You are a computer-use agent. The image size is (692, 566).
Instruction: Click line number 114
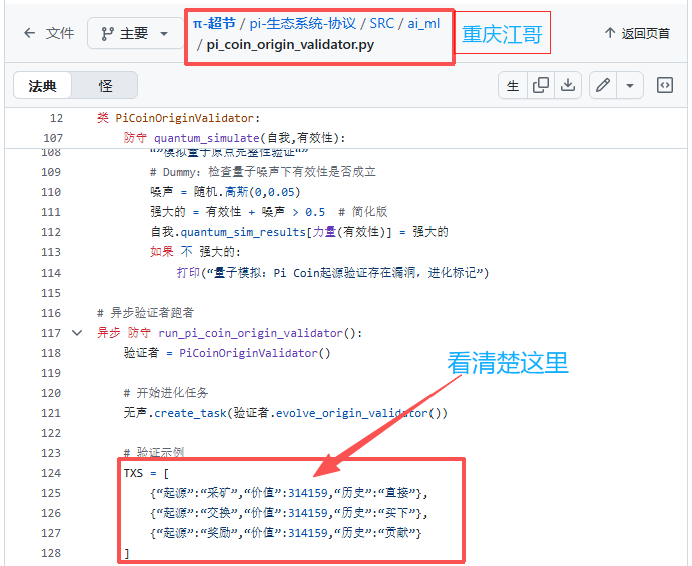click(x=51, y=273)
